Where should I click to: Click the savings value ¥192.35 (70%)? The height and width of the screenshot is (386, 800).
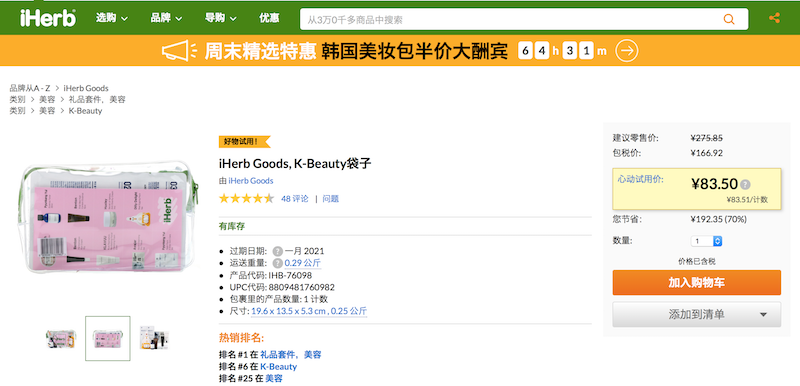pos(718,219)
